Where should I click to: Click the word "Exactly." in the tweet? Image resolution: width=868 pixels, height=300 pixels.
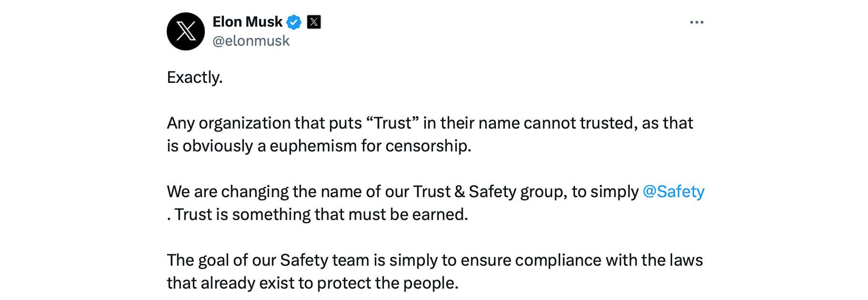click(195, 77)
